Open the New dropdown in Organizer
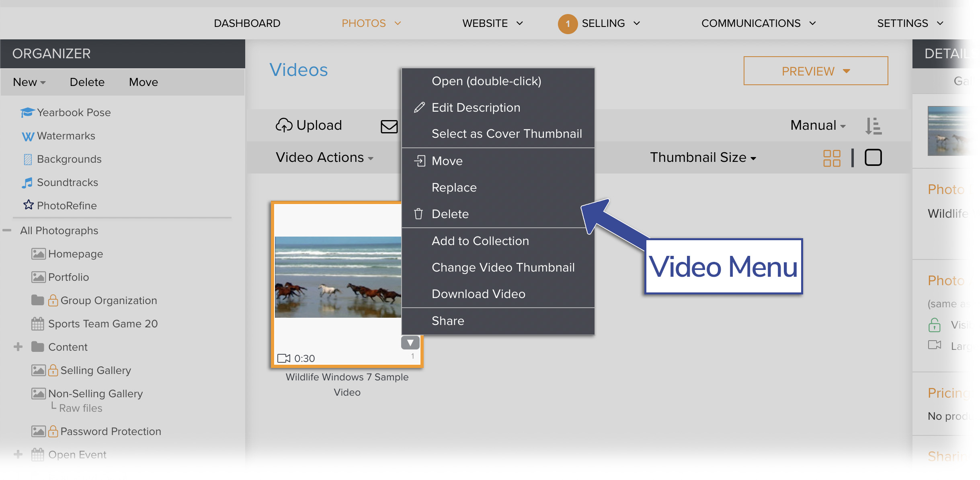Viewport: 980px width, 480px height. point(29,82)
